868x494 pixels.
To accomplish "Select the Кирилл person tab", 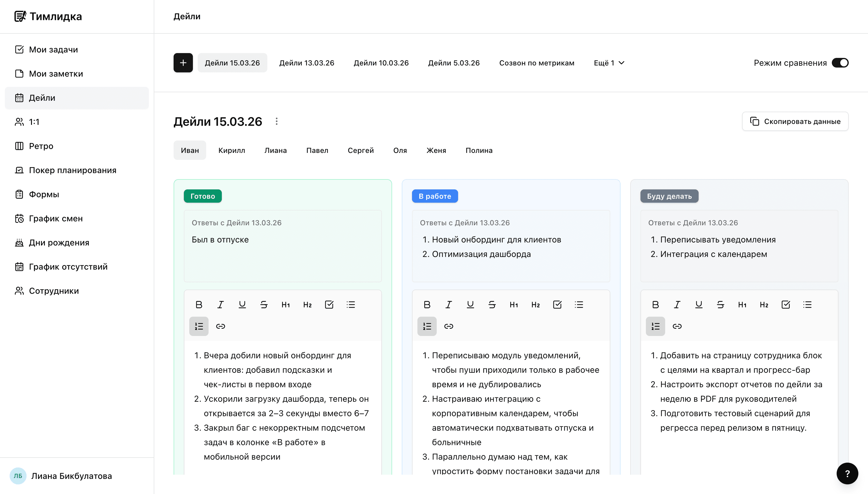I will [231, 150].
